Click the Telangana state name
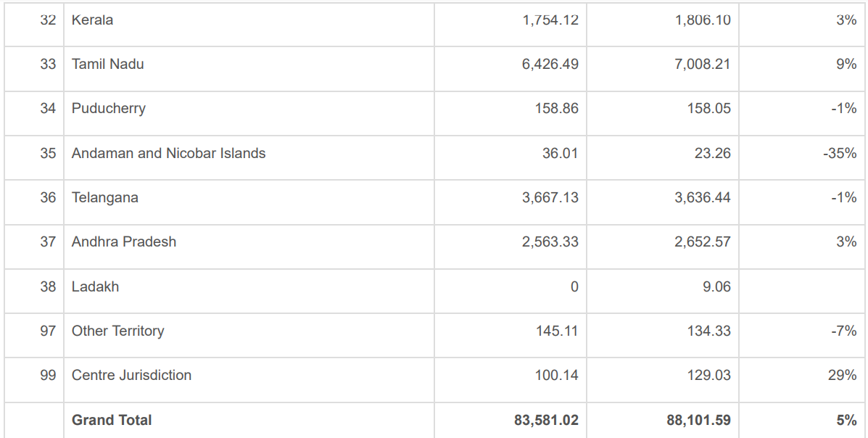The image size is (868, 438). pos(105,197)
